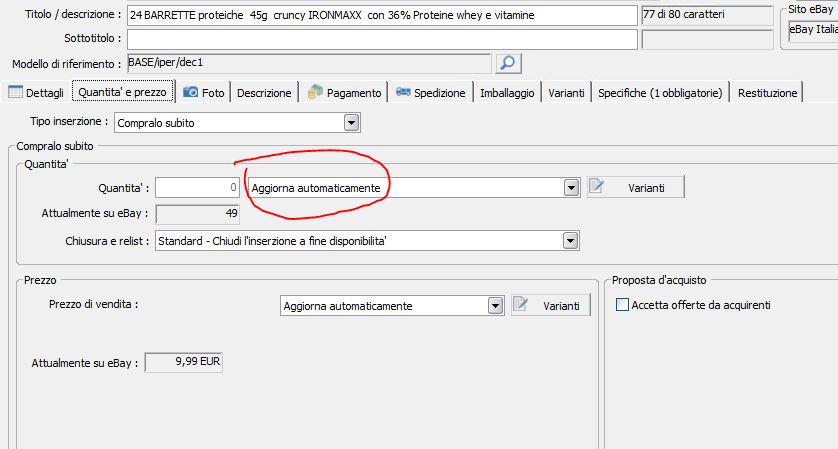Screen dimensions: 838x449
Task: Open the quantity Aggiorna automaticamente dropdown
Action: (571, 188)
